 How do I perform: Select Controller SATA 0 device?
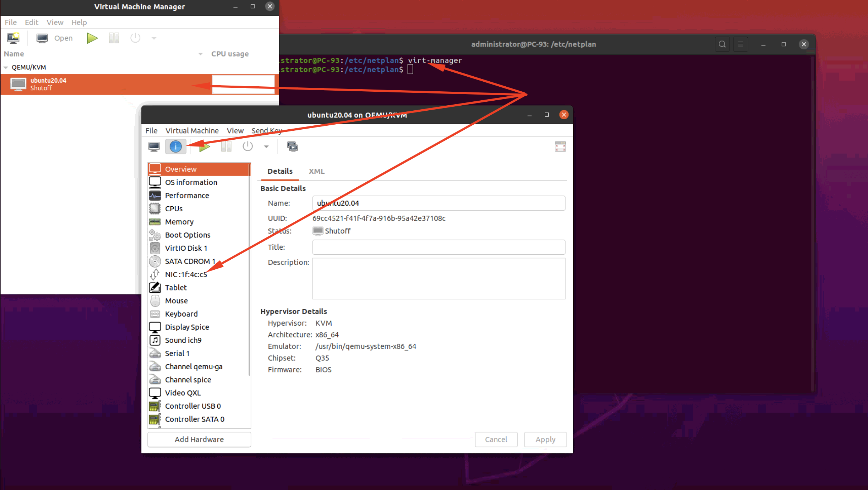pyautogui.click(x=199, y=419)
